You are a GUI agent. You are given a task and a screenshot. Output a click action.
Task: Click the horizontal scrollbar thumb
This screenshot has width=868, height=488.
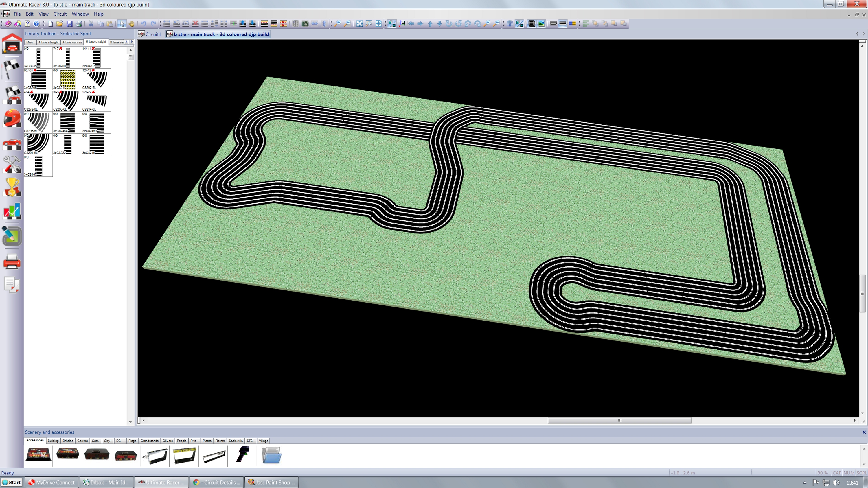pos(619,420)
